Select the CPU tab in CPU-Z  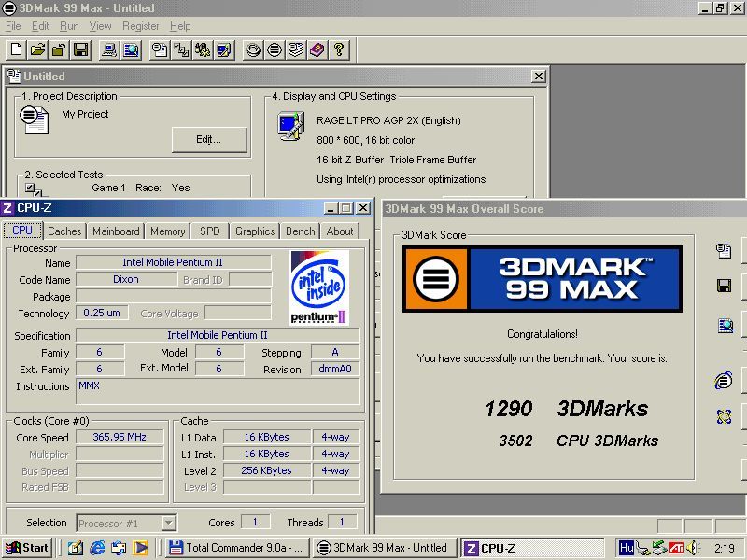point(22,231)
